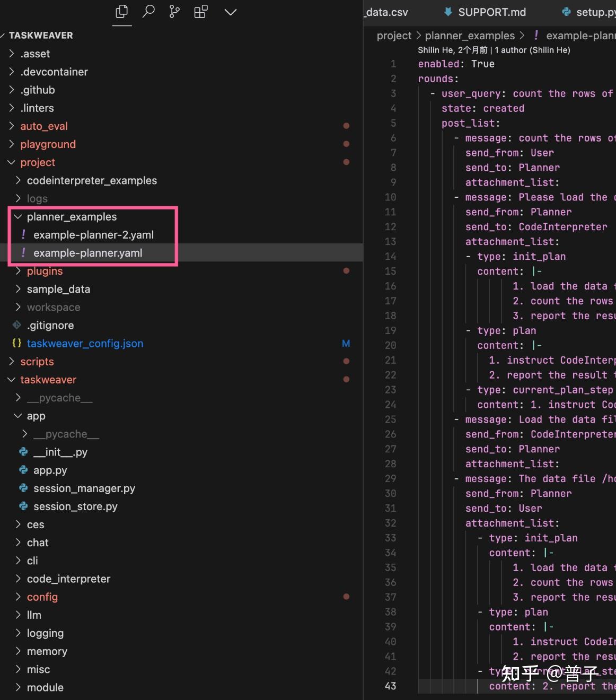Image resolution: width=616 pixels, height=700 pixels.
Task: Click the YAML icon beside example-planner.yaml
Action: tap(23, 252)
